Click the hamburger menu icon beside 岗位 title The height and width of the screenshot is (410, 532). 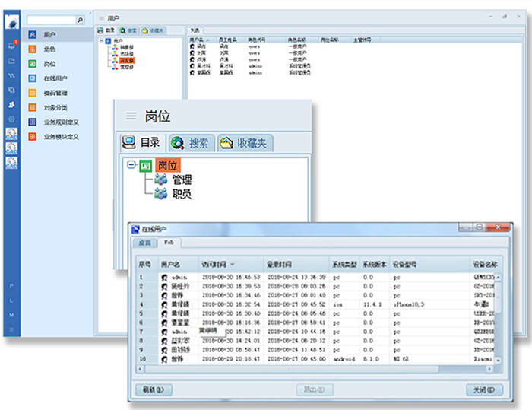pos(131,116)
